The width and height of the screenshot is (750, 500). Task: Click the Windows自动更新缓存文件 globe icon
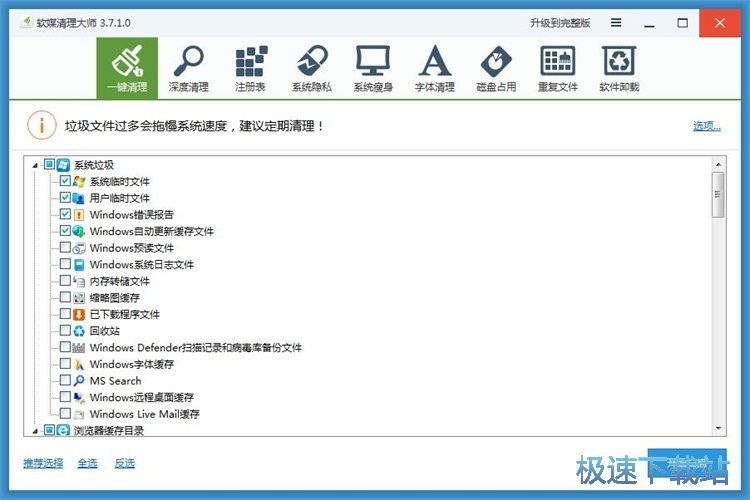coord(79,231)
